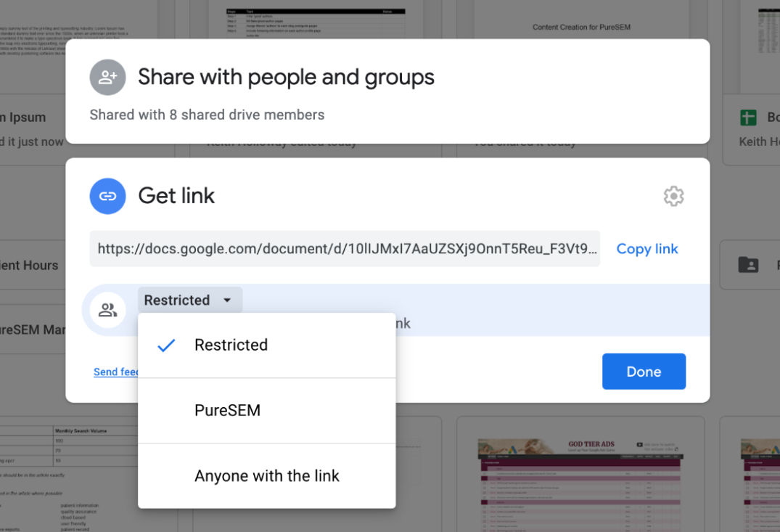Click the Get link heading text
Screen dimensions: 780x532
176,195
